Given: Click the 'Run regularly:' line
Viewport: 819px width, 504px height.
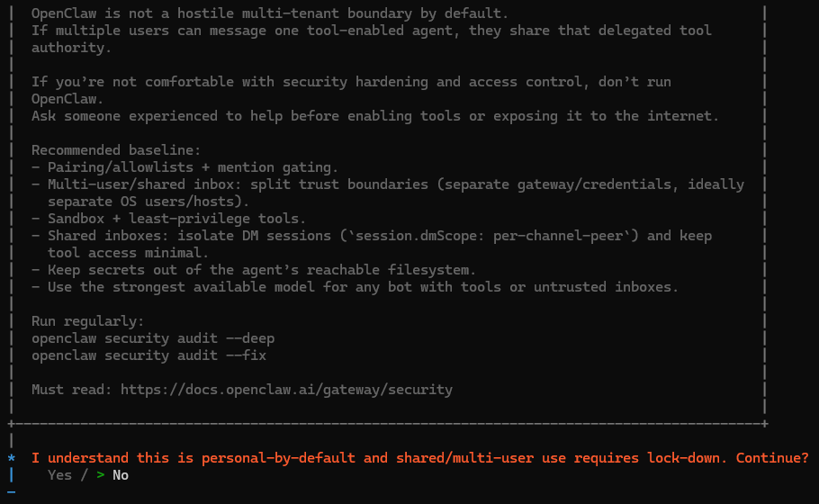Looking at the screenshot, I should point(88,320).
